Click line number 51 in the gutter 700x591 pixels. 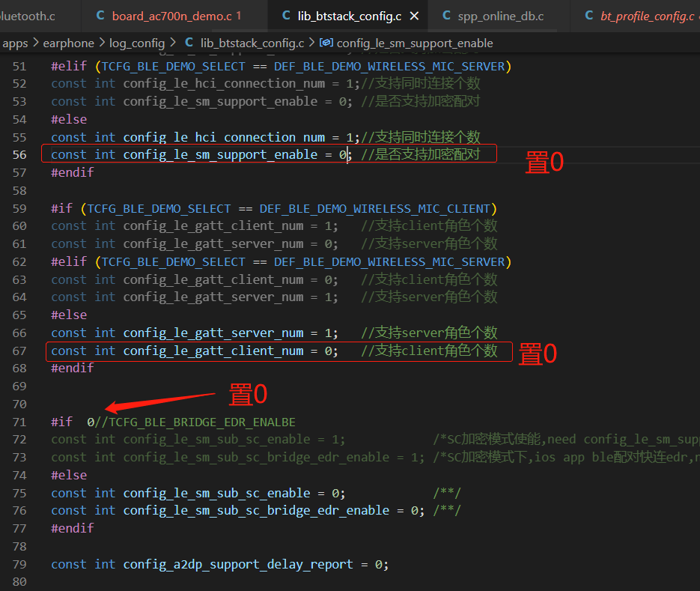tap(19, 67)
